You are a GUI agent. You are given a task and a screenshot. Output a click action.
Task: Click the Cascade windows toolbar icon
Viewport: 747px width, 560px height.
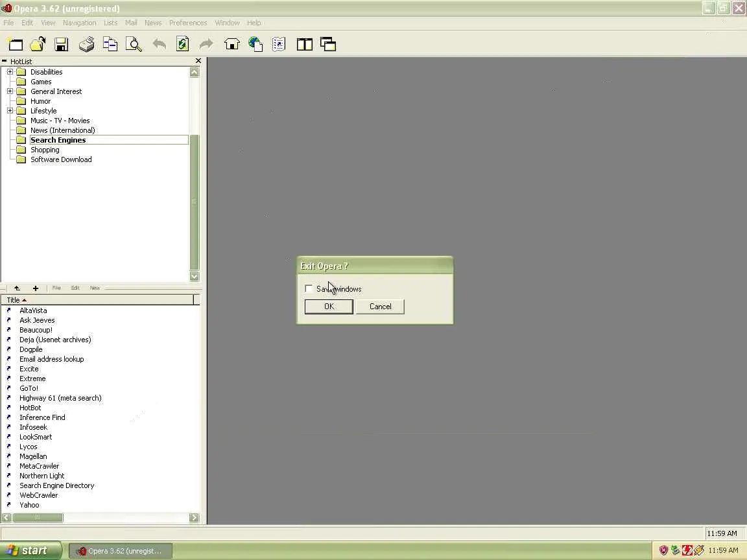click(x=328, y=44)
